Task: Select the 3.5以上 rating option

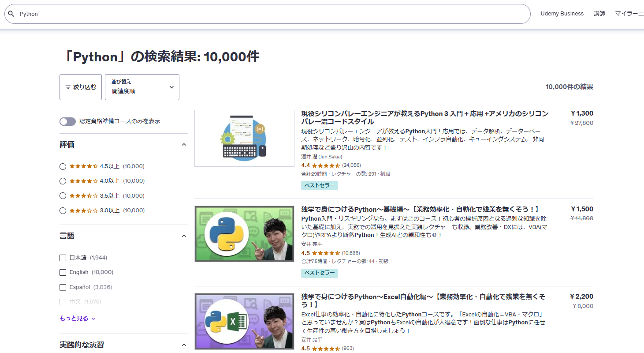Action: [x=63, y=196]
